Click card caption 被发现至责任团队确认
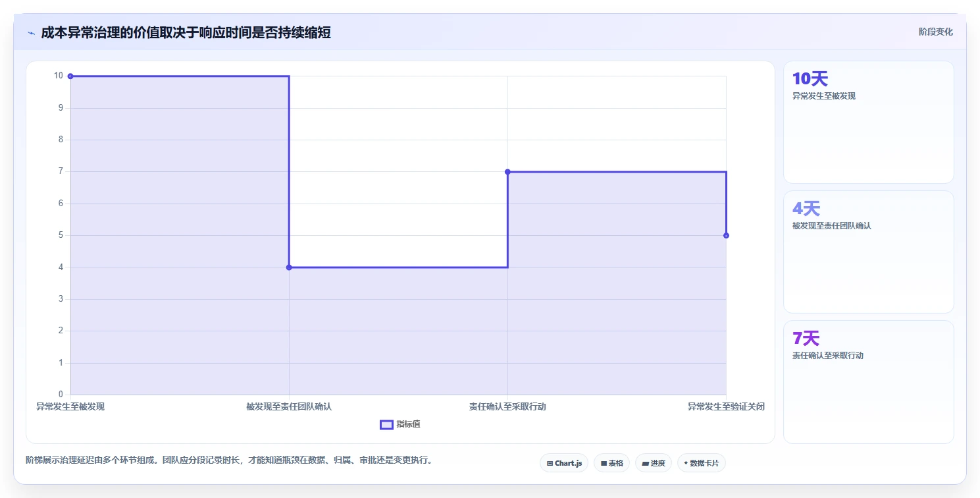980x498 pixels. [x=831, y=225]
